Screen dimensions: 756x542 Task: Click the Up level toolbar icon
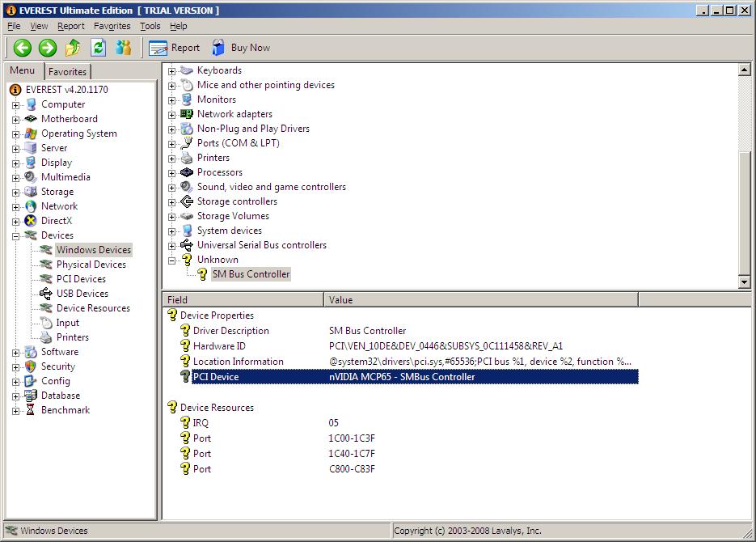(73, 48)
